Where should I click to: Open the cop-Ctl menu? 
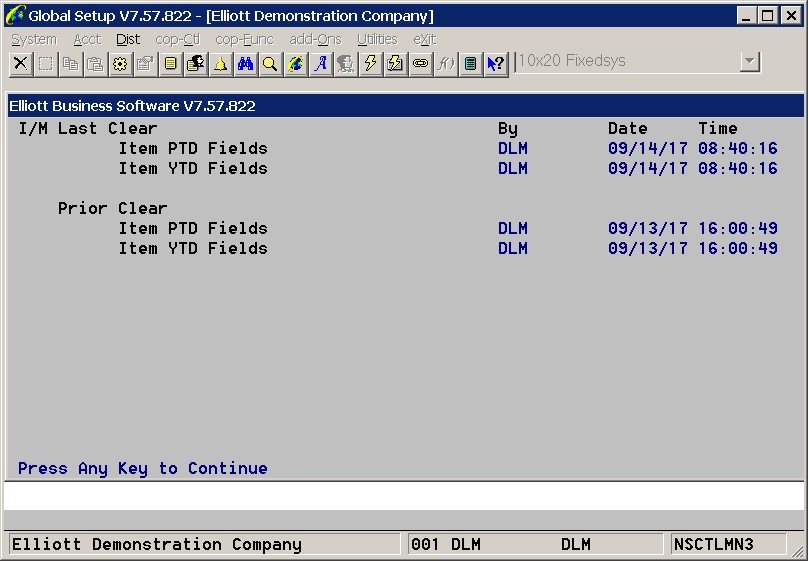[x=177, y=40]
